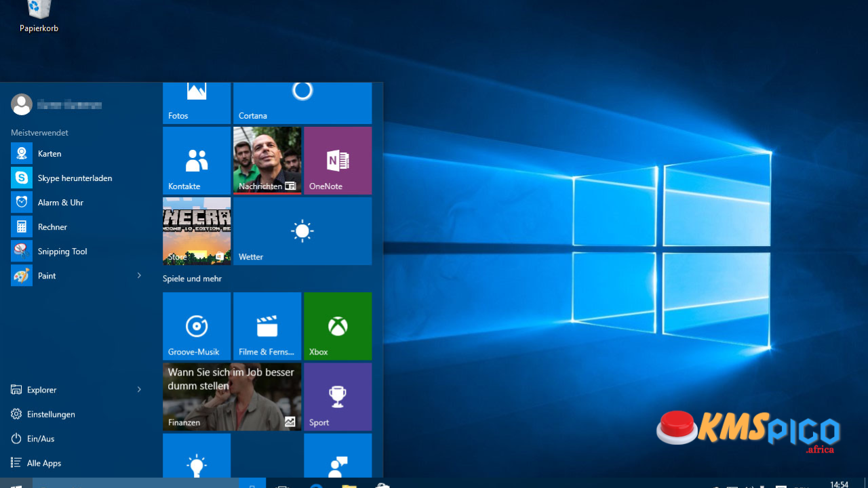Open the lightbulb tips tile

pos(197,455)
